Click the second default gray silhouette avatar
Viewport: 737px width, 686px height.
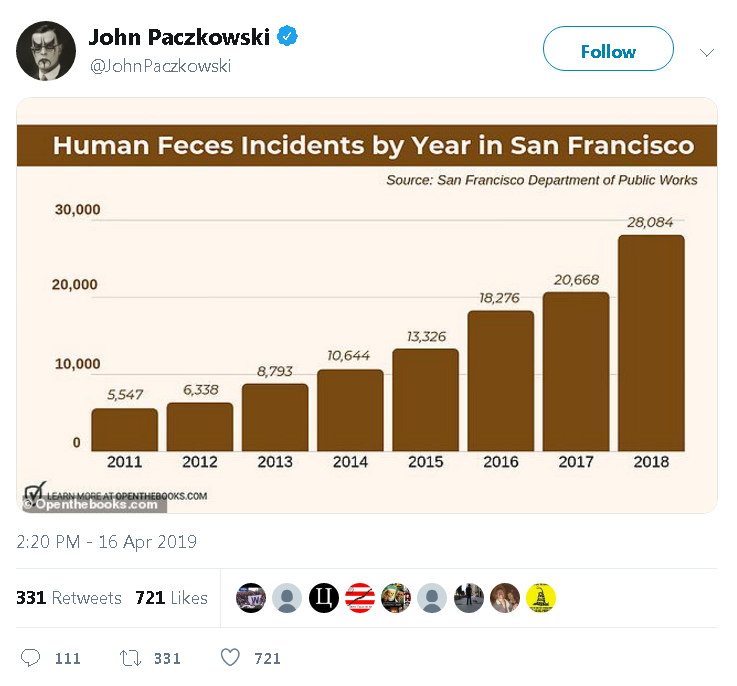tap(432, 598)
